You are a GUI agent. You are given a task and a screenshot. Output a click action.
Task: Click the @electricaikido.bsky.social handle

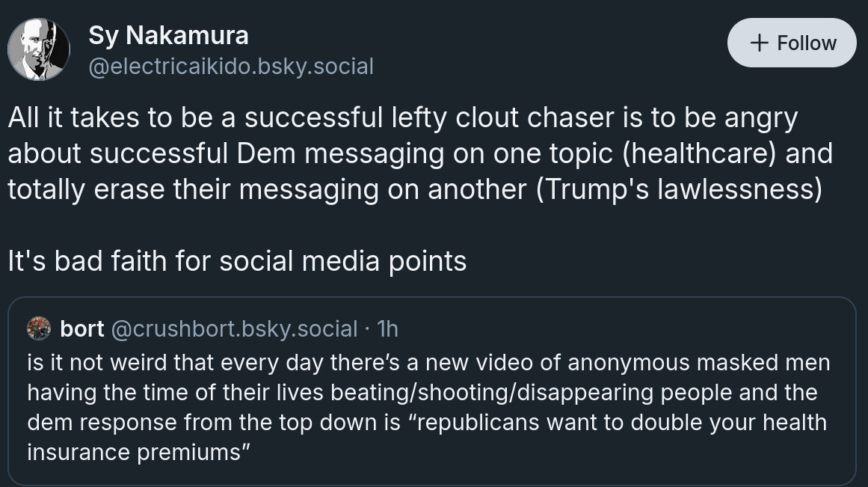pos(230,67)
